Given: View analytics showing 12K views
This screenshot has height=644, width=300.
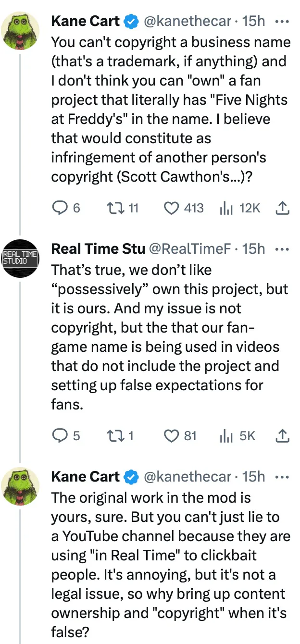Looking at the screenshot, I should [225, 208].
